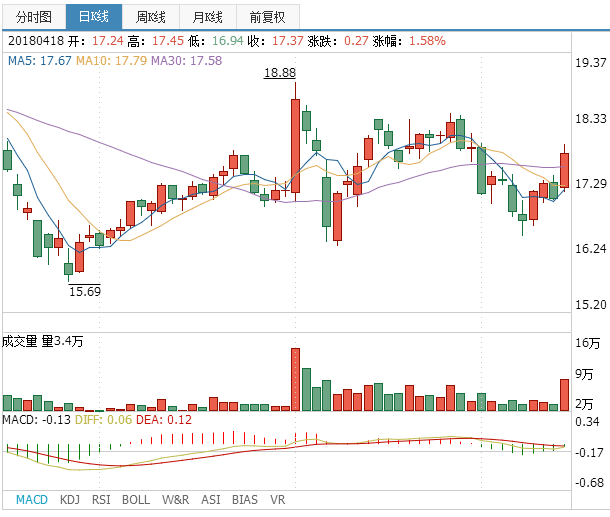The width and height of the screenshot is (610, 517).
Task: Switch to the 月K线 tab
Action: [208, 17]
